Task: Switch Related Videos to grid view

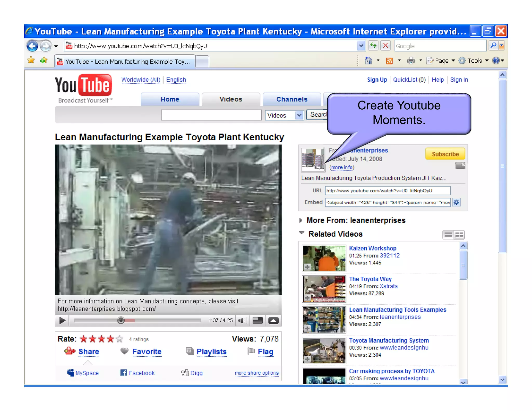Action: pyautogui.click(x=459, y=235)
